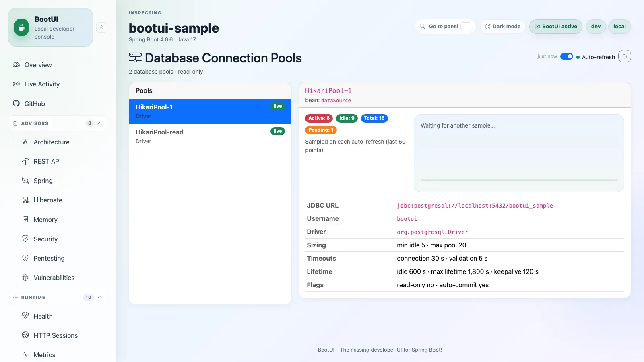Click the live badge on HikariPool-1
Viewport: 644px width, 362px height.
click(278, 106)
